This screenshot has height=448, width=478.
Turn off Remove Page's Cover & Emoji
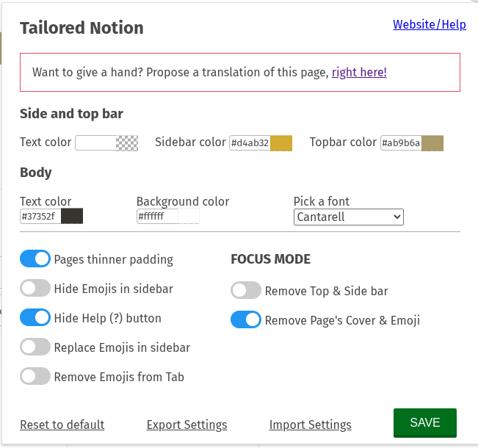[x=246, y=319]
